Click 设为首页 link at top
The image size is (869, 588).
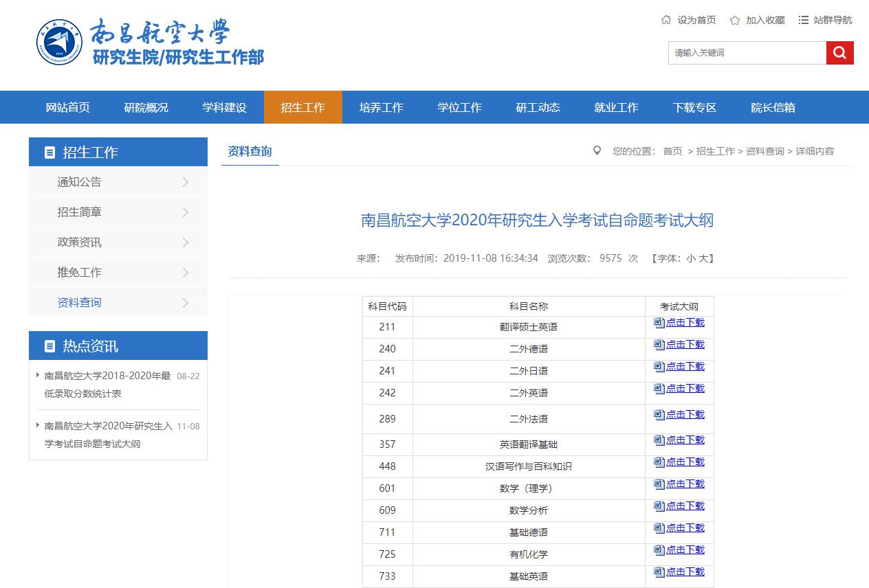point(697,20)
